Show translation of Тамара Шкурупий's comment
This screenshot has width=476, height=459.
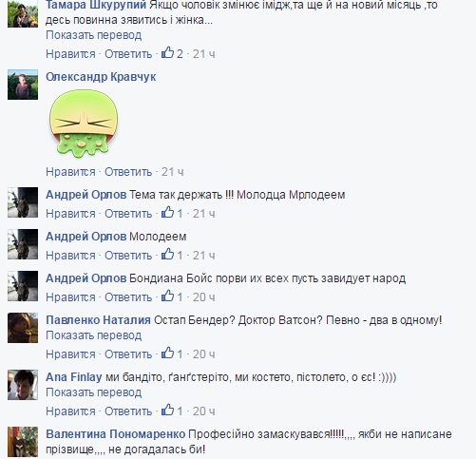point(93,35)
